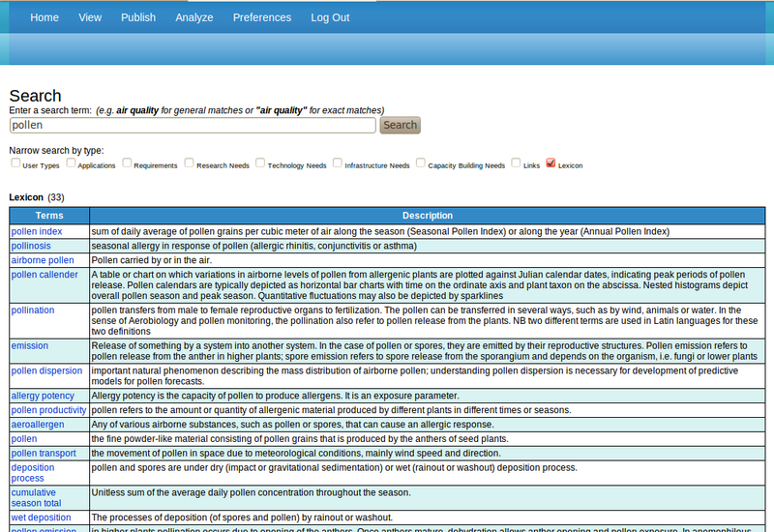Click the search term input field
The width and height of the screenshot is (774, 532).
pyautogui.click(x=193, y=125)
